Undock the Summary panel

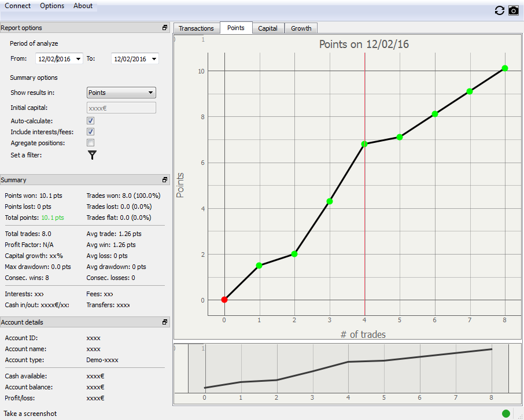(165, 180)
